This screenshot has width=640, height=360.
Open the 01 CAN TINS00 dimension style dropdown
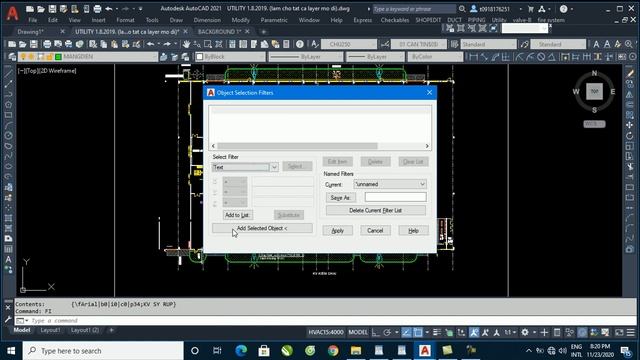(x=419, y=44)
